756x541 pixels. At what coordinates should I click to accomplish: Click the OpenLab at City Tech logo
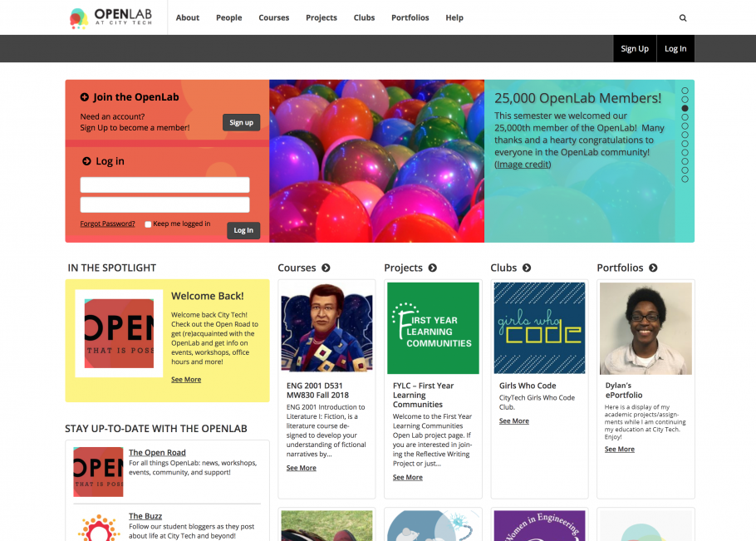tap(110, 17)
